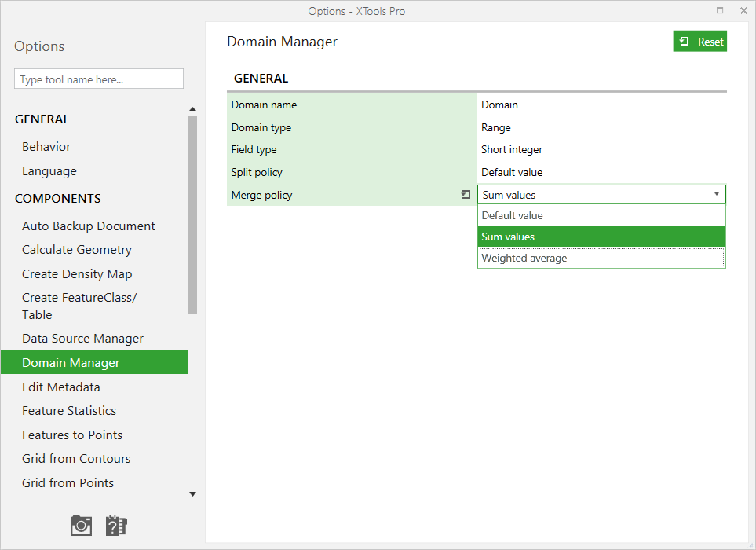This screenshot has width=756, height=550.
Task: Click the reset icon beside Merge policy
Action: pyautogui.click(x=466, y=194)
